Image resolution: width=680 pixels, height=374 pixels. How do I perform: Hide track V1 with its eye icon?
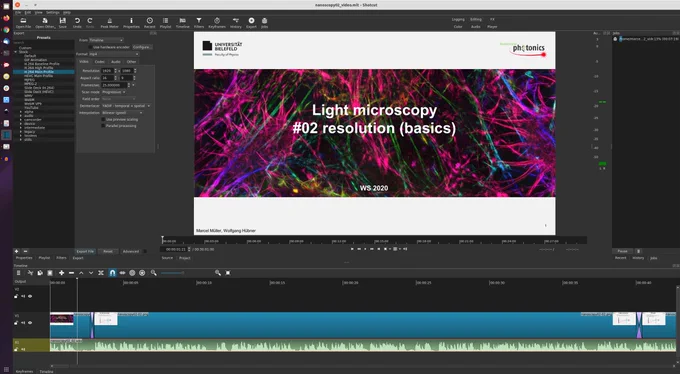tap(30, 323)
